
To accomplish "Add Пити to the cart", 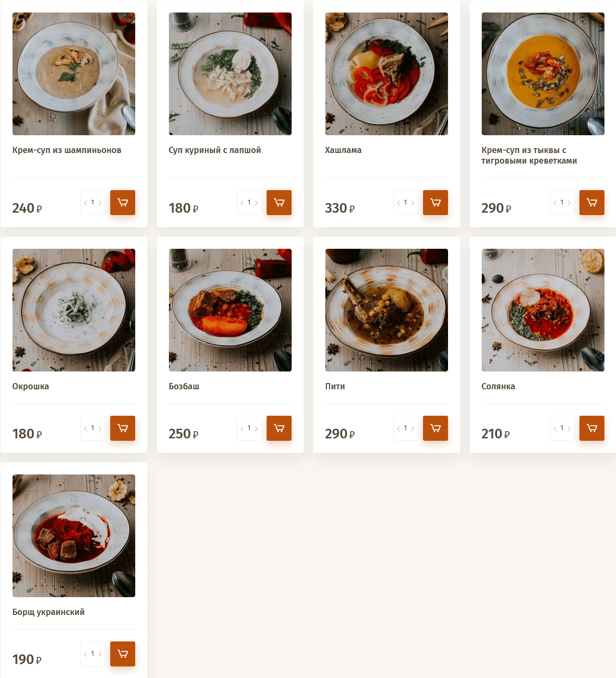I will 436,428.
